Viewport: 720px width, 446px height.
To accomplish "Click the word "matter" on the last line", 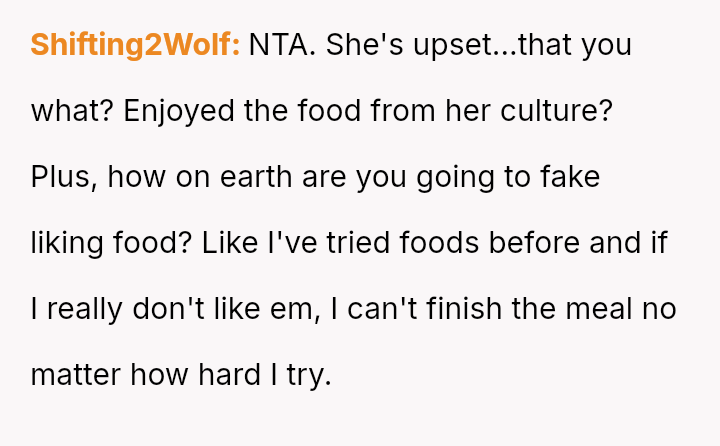I will click(78, 375).
